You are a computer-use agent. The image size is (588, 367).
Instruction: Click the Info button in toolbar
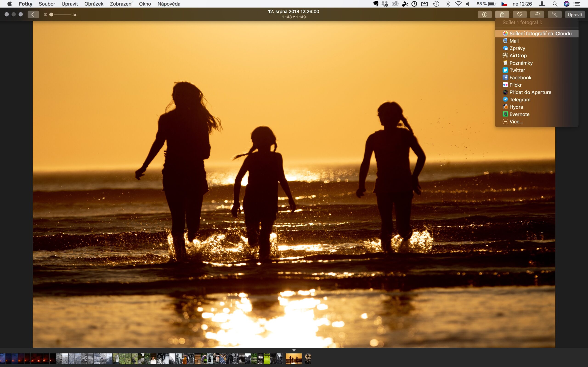[x=484, y=14]
